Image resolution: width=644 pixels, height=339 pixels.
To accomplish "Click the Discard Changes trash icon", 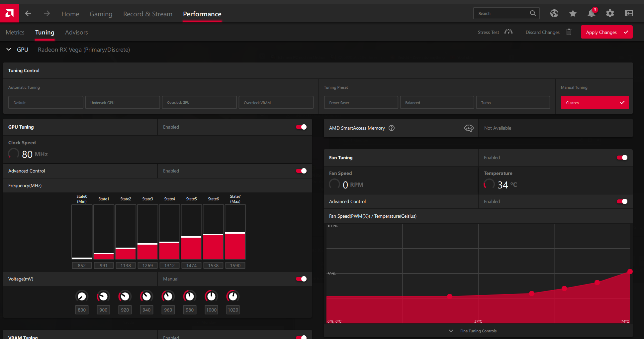I will [x=569, y=32].
